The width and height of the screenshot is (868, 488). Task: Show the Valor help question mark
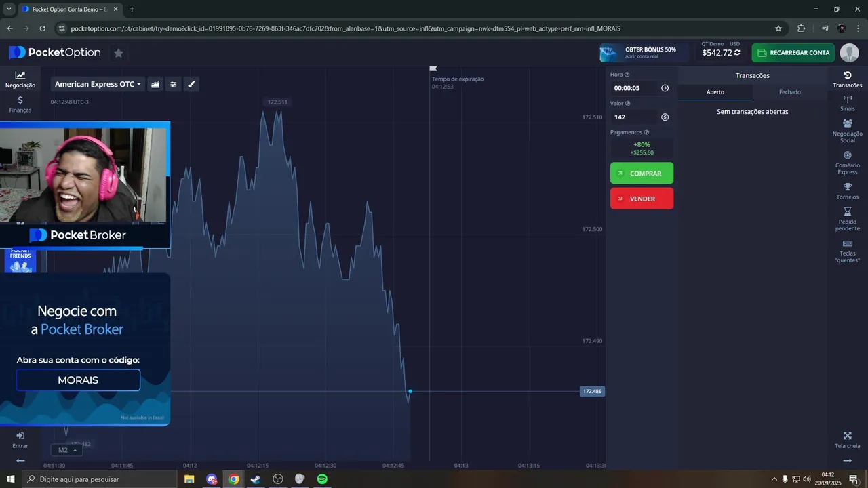627,104
